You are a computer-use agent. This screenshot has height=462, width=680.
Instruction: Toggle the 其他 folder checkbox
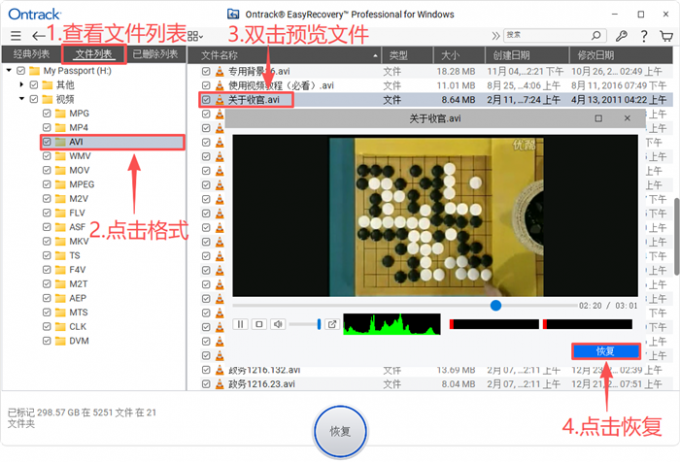pos(34,85)
